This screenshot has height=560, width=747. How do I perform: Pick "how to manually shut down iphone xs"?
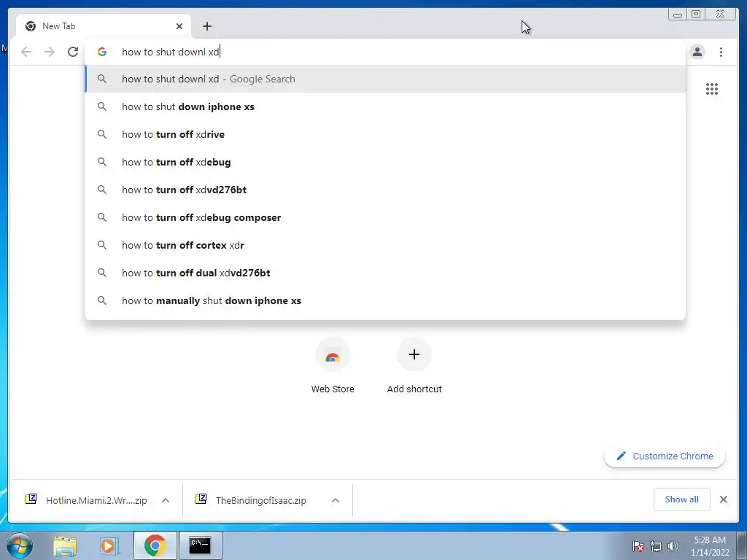tap(385, 300)
